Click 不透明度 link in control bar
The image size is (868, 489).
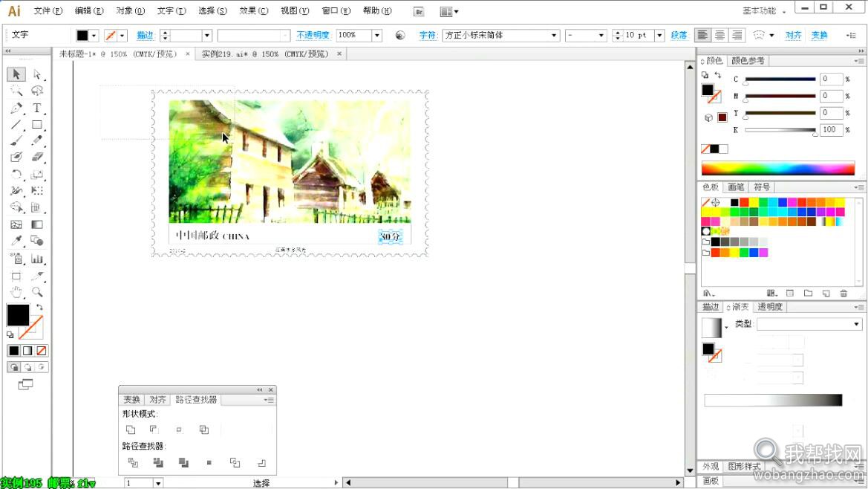313,35
